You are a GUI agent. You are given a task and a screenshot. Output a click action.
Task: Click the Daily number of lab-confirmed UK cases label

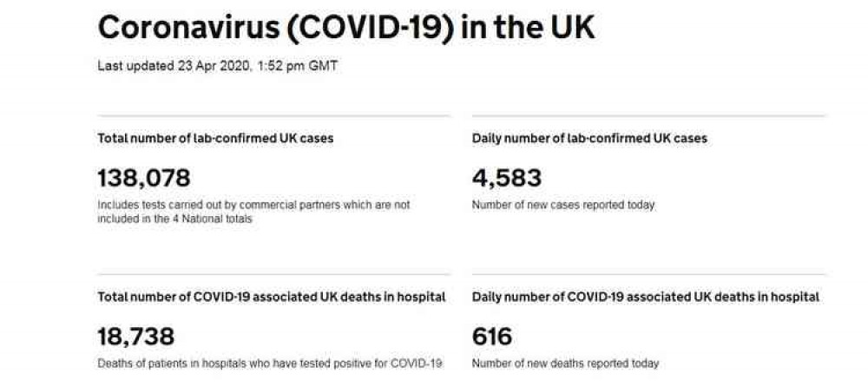[x=589, y=138]
